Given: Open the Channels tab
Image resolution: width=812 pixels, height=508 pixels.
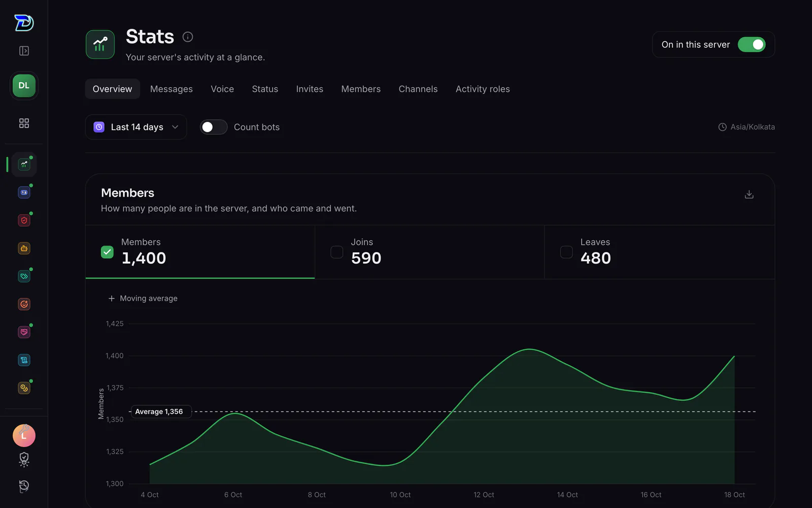Looking at the screenshot, I should point(418,89).
